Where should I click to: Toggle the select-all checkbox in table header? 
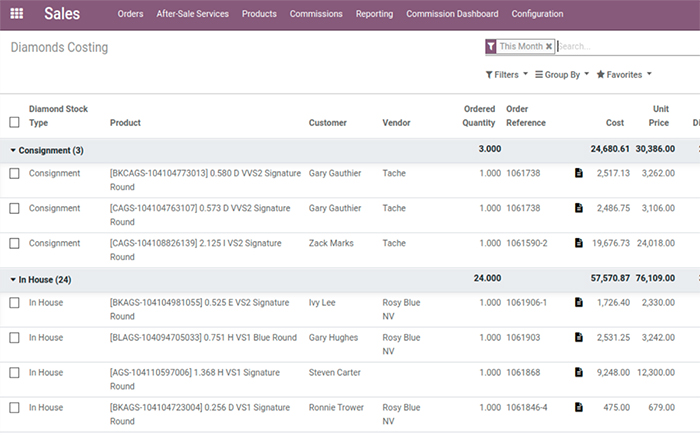click(14, 122)
